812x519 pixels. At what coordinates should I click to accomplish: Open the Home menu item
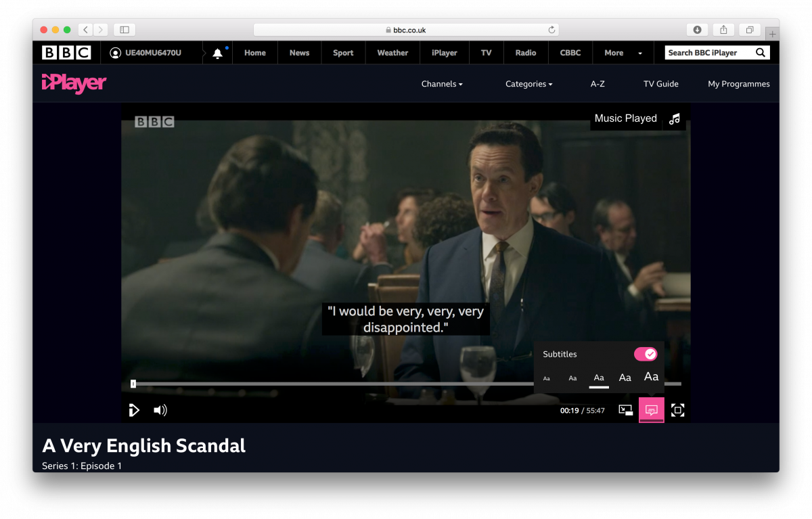pyautogui.click(x=255, y=53)
